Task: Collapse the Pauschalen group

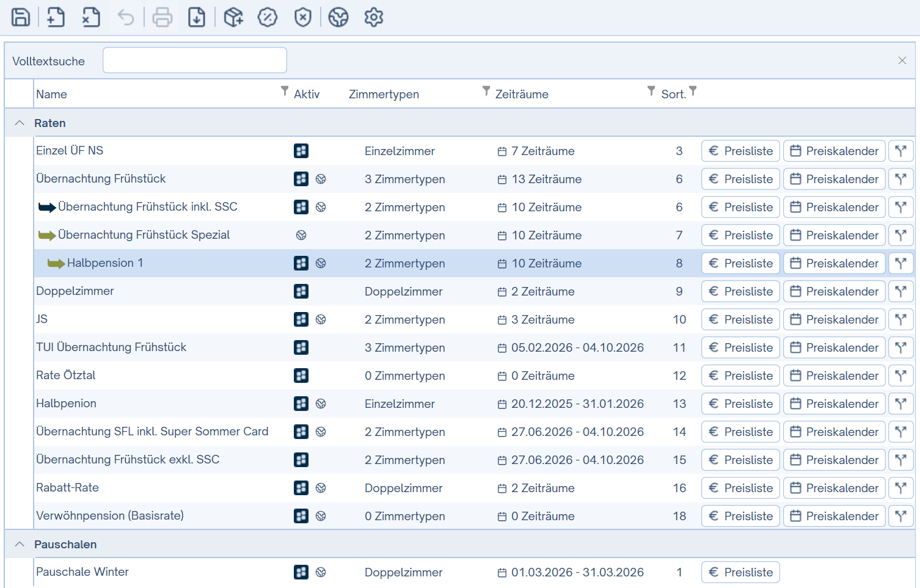Action: [x=20, y=544]
